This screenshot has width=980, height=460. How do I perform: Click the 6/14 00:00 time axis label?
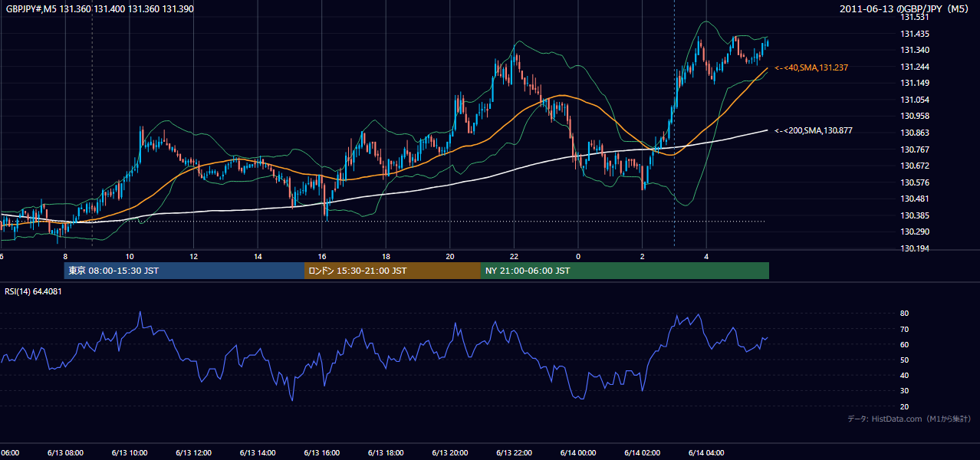pyautogui.click(x=577, y=452)
